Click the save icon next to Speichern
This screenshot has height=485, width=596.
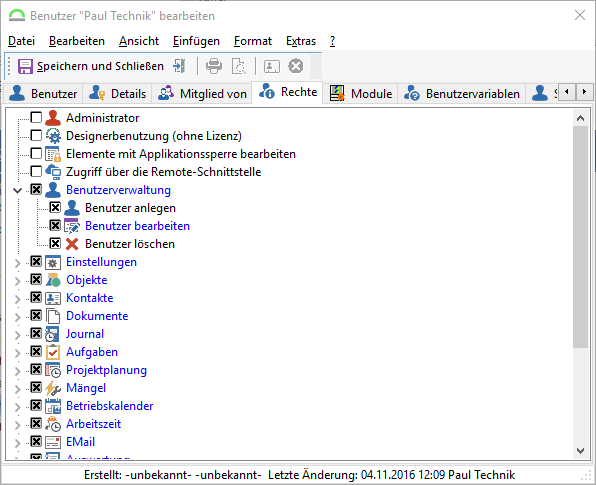(25, 67)
